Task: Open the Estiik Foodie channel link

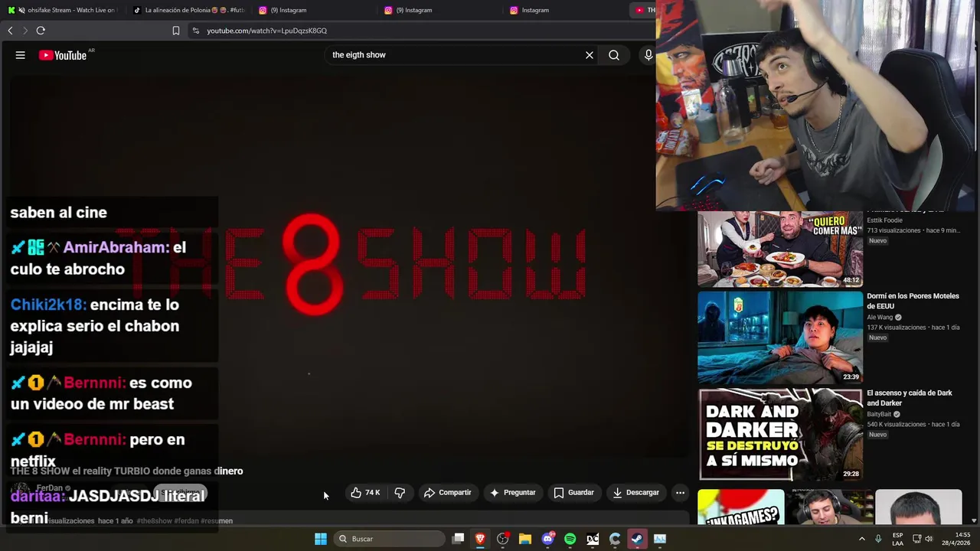Action: tap(884, 220)
